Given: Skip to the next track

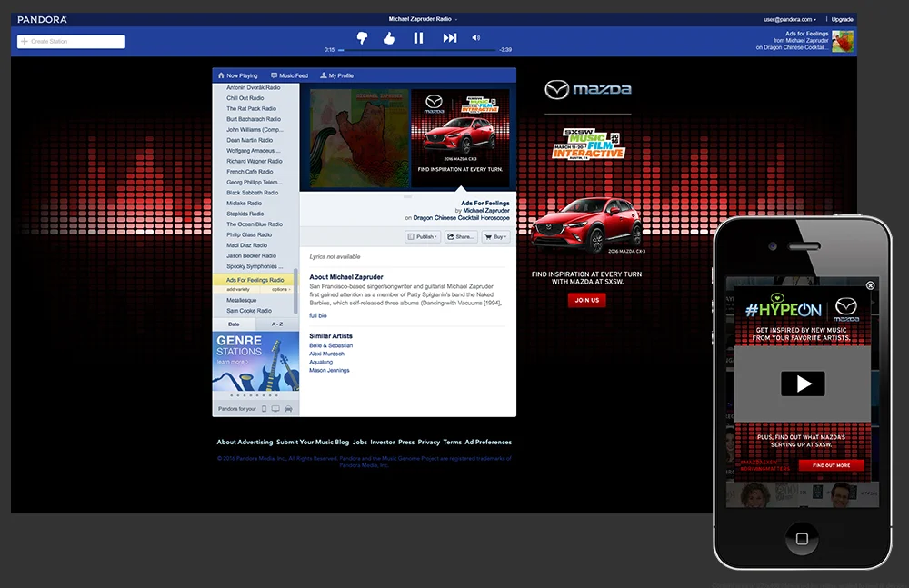Looking at the screenshot, I should tap(450, 38).
